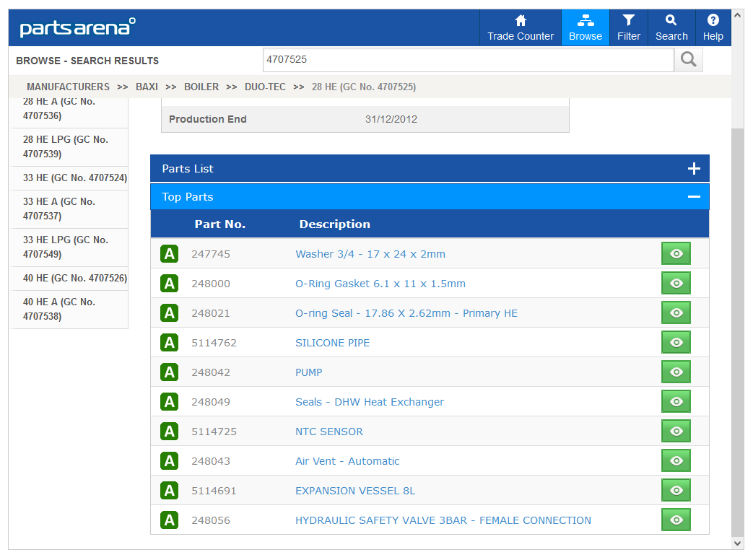Open Washer 3/4 - 17 x 24 x 2mm link

coord(370,254)
